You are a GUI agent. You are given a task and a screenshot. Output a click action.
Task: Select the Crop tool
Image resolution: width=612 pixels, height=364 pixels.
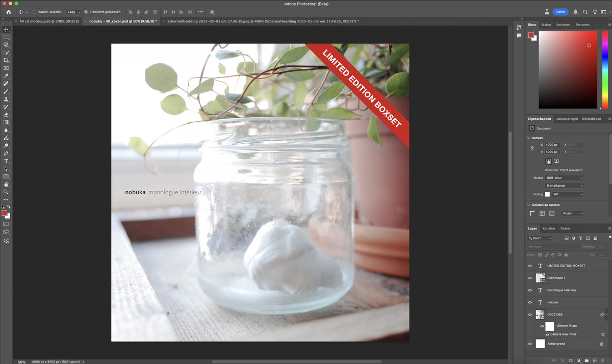pyautogui.click(x=6, y=60)
